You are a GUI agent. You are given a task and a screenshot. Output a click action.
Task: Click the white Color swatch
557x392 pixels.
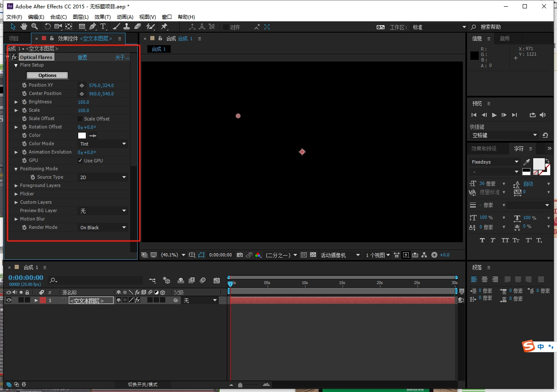click(x=82, y=136)
